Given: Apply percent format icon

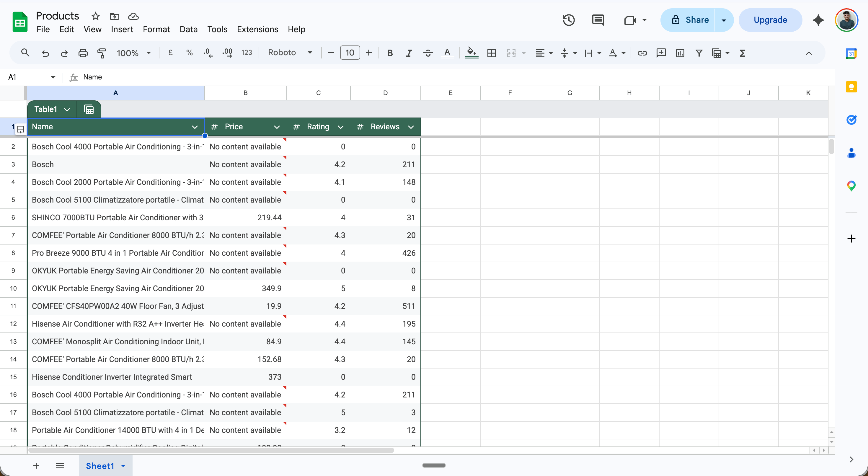Looking at the screenshot, I should coord(189,53).
